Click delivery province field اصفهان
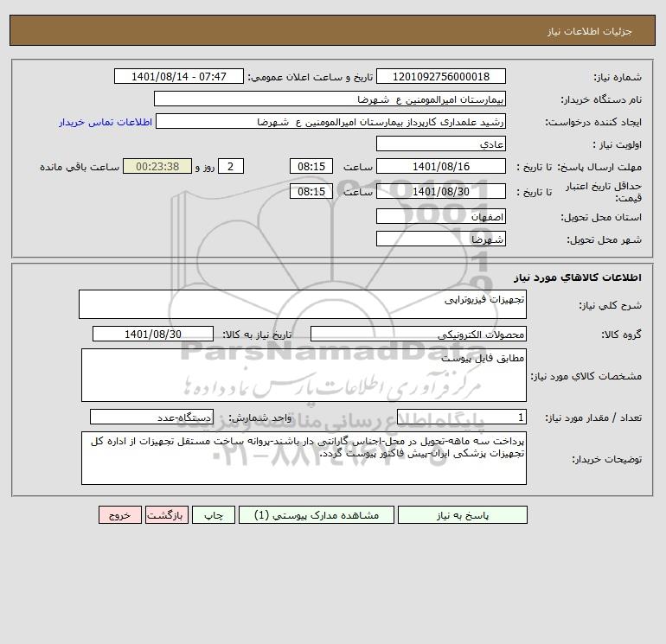The width and height of the screenshot is (666, 644). 441,216
